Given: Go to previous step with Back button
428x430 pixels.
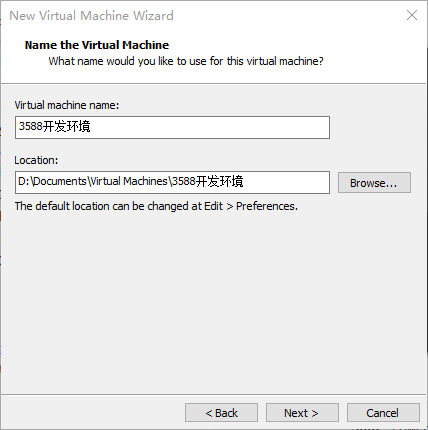Looking at the screenshot, I should pyautogui.click(x=221, y=413).
